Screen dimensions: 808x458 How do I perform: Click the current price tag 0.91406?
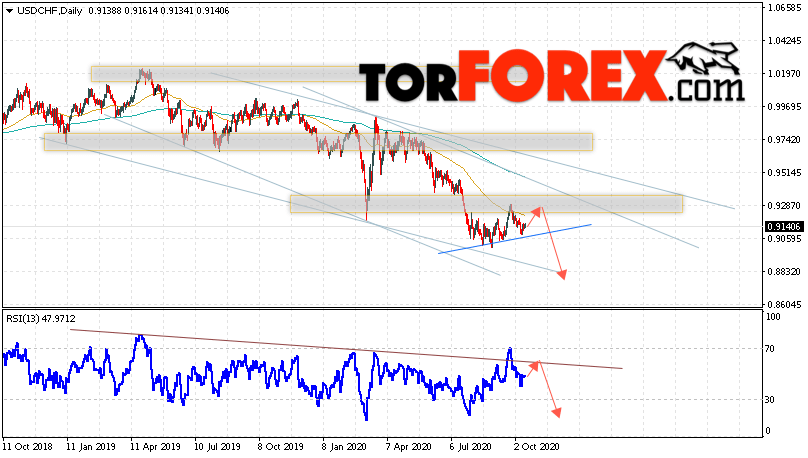click(x=783, y=227)
